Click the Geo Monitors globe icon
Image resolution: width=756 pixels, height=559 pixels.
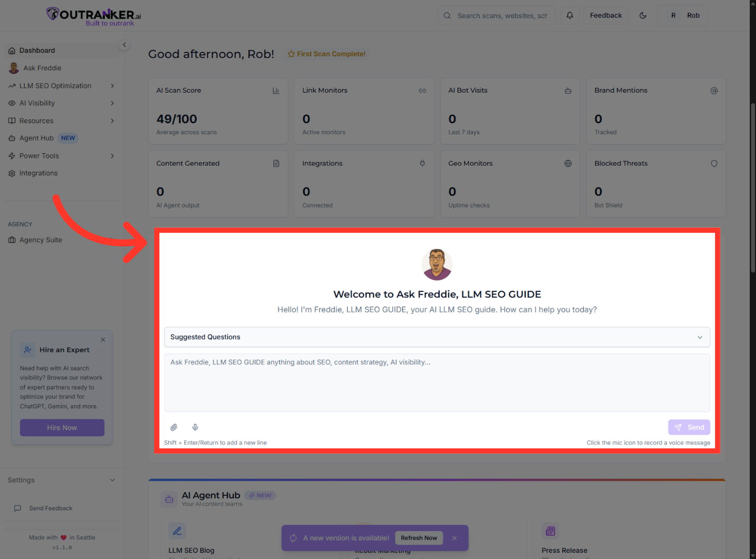click(x=568, y=164)
